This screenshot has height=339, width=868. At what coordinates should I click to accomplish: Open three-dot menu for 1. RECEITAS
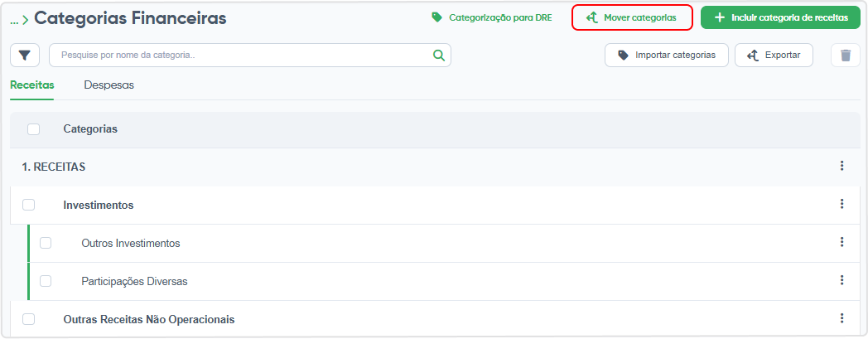841,166
